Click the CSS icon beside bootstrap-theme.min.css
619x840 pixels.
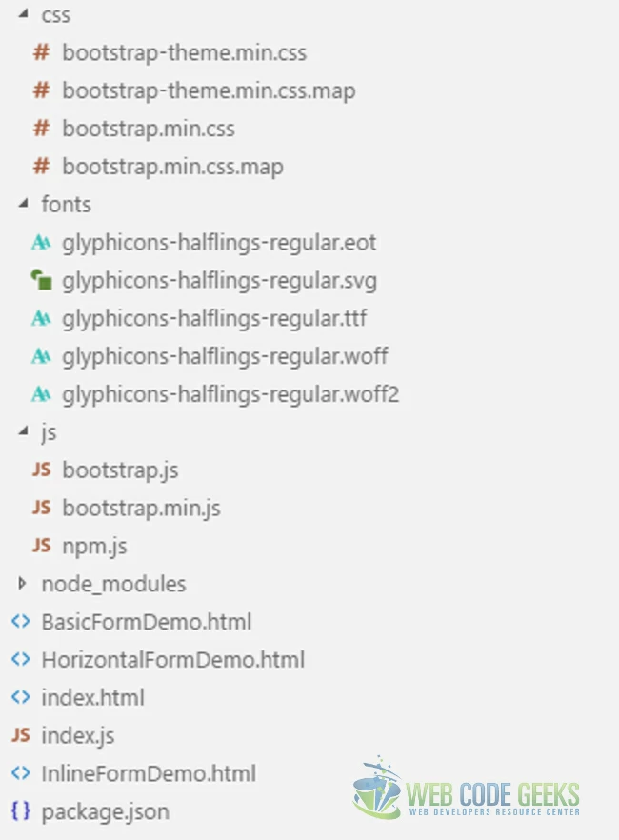41,52
